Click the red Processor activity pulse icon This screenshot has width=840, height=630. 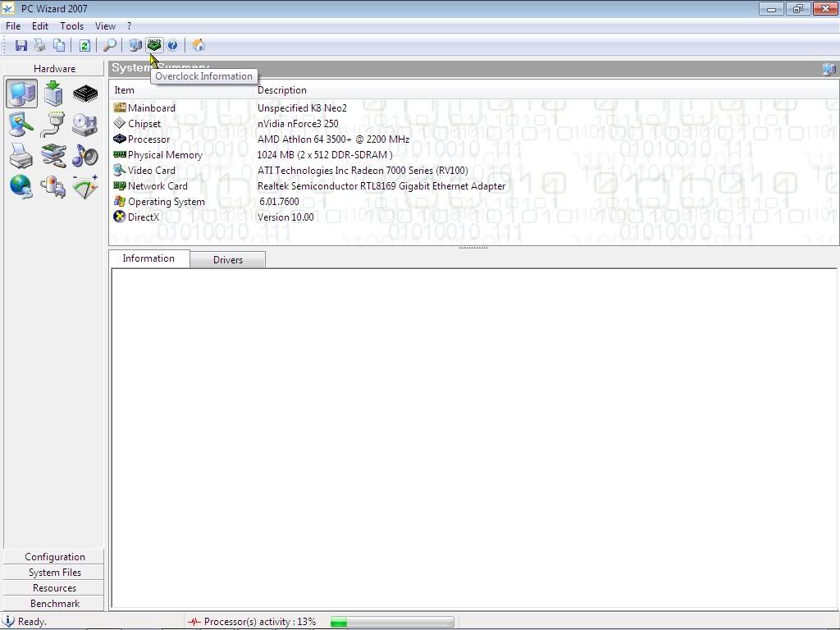click(x=194, y=622)
